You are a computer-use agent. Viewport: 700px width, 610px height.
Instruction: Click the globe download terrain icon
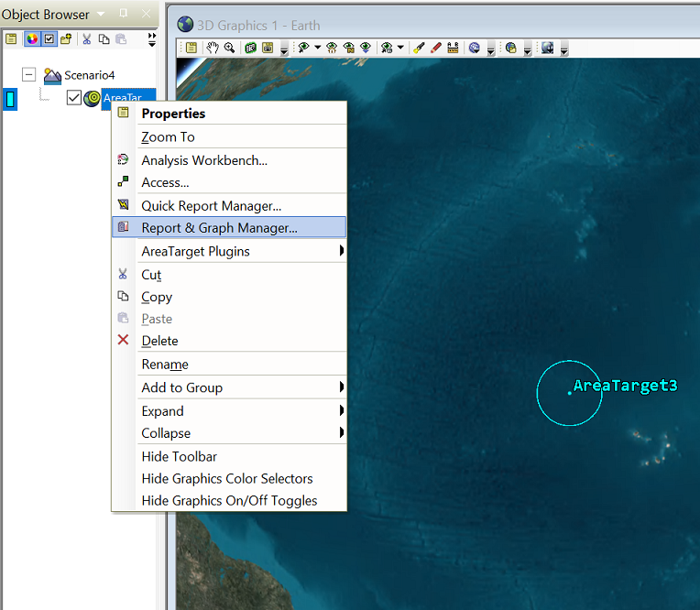(x=547, y=48)
